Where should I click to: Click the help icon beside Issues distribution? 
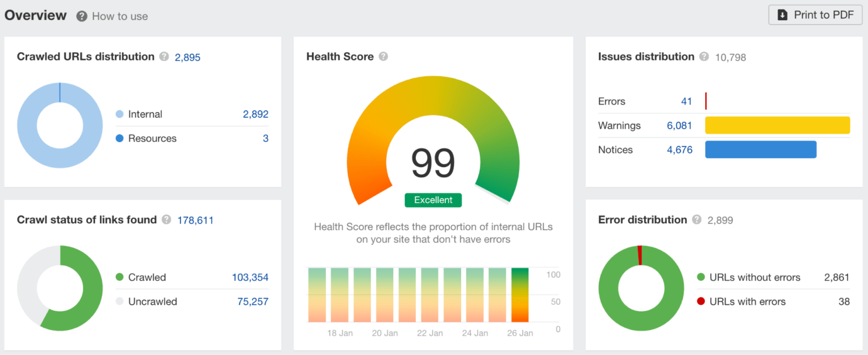pos(704,57)
